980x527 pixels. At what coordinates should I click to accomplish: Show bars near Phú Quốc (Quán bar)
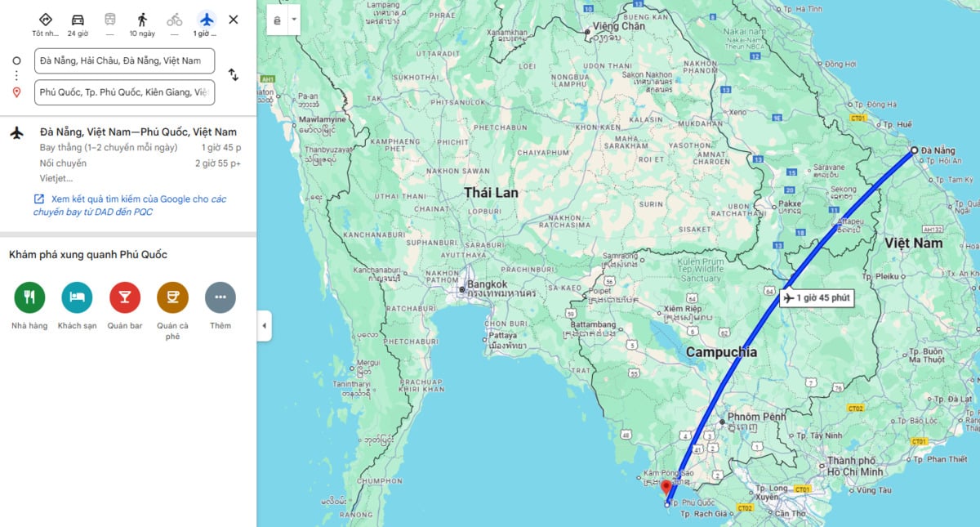click(125, 297)
